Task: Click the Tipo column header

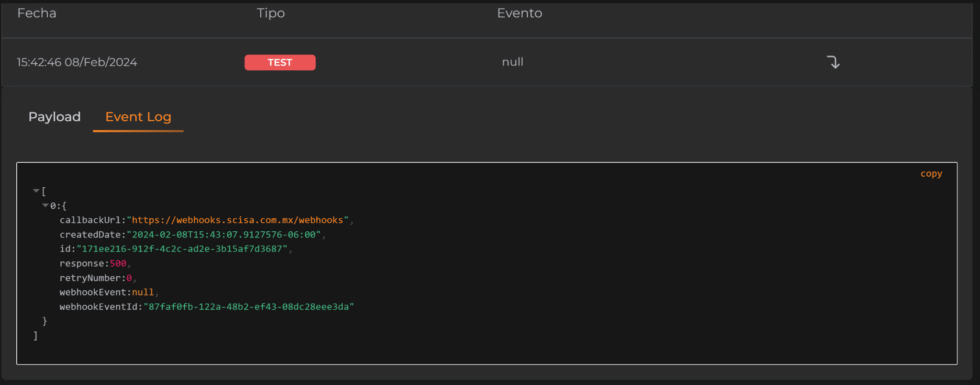Action: pyautogui.click(x=270, y=13)
